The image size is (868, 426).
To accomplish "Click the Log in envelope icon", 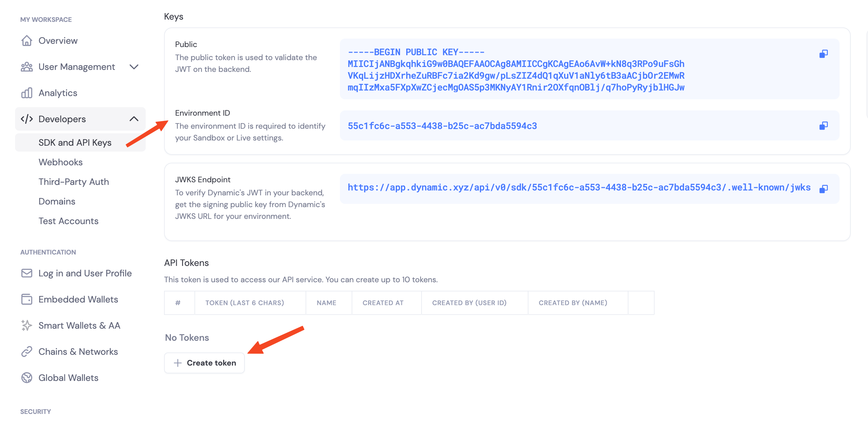I will pos(26,273).
